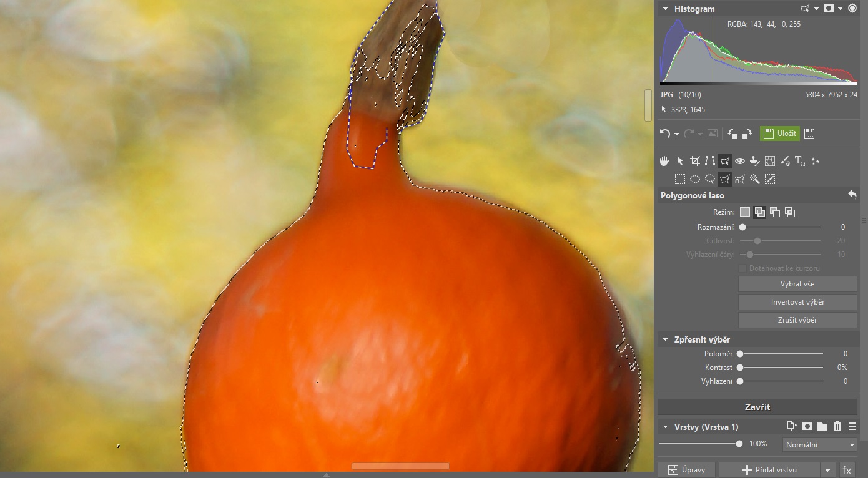Open histogram settings gear icon

tap(852, 9)
